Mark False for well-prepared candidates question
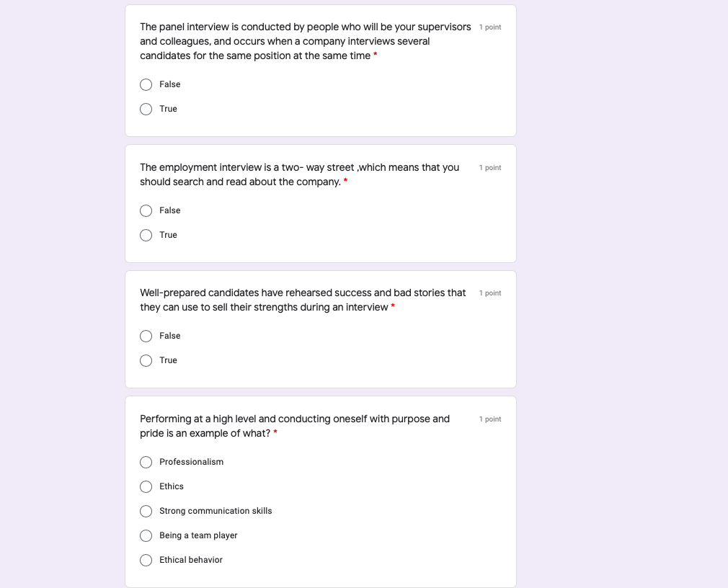 tap(146, 336)
